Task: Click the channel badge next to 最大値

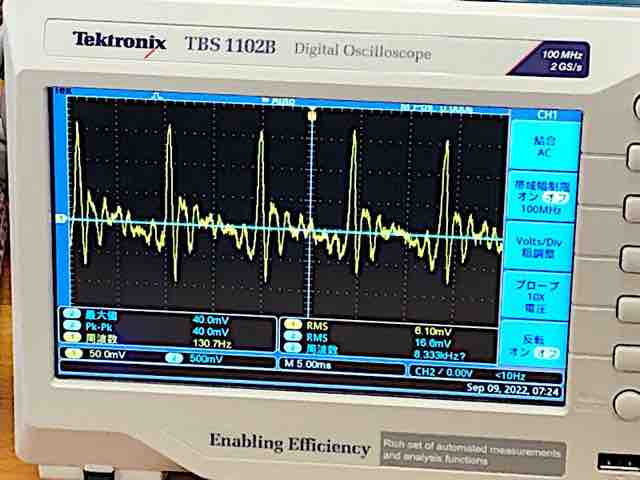Action: pos(72,314)
